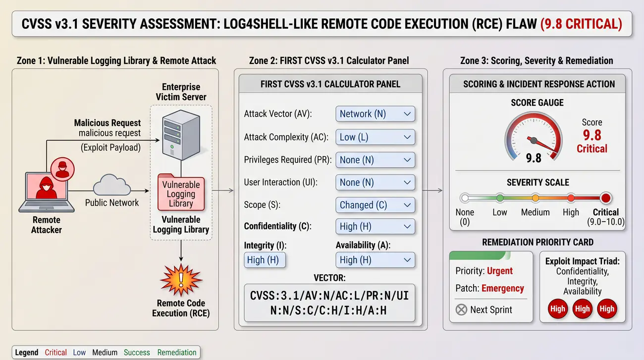
Task: Open the Availability dropdown
Action: [375, 260]
